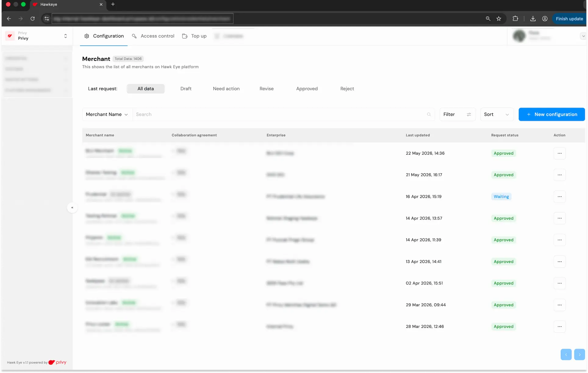This screenshot has height=373, width=588.
Task: Open action menu for the 02 Apr 2026 row
Action: pos(560,283)
